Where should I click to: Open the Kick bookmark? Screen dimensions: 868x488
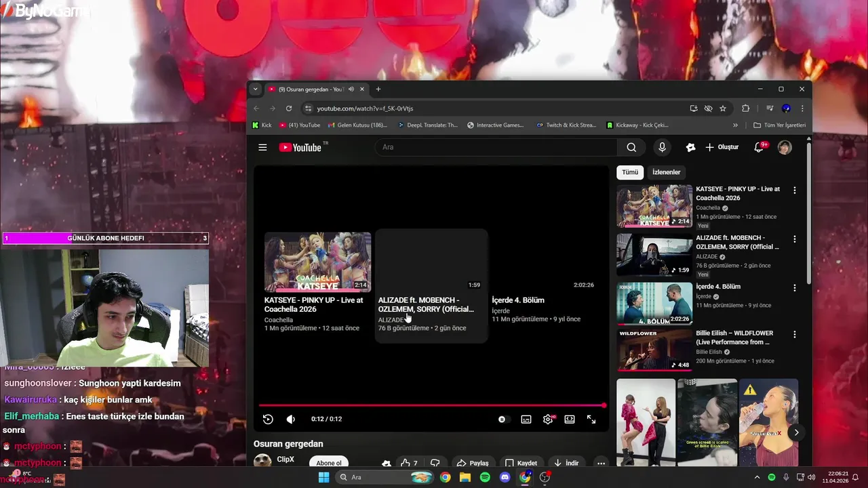262,125
